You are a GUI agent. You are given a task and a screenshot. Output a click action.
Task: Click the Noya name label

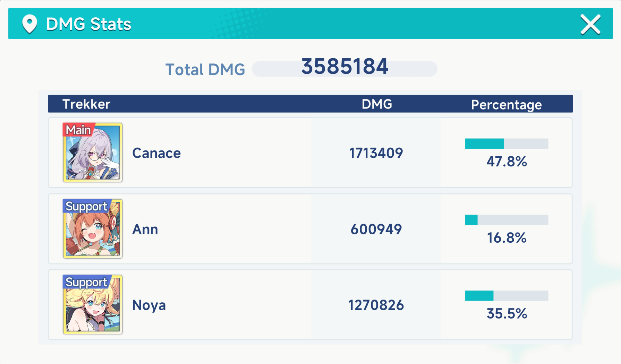(149, 305)
